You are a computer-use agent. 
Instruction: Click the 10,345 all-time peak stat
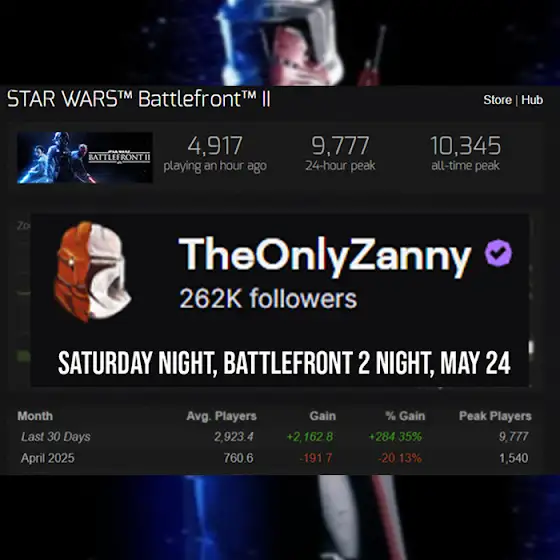point(465,154)
